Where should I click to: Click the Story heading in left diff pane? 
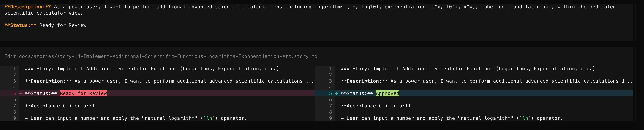tap(152, 69)
